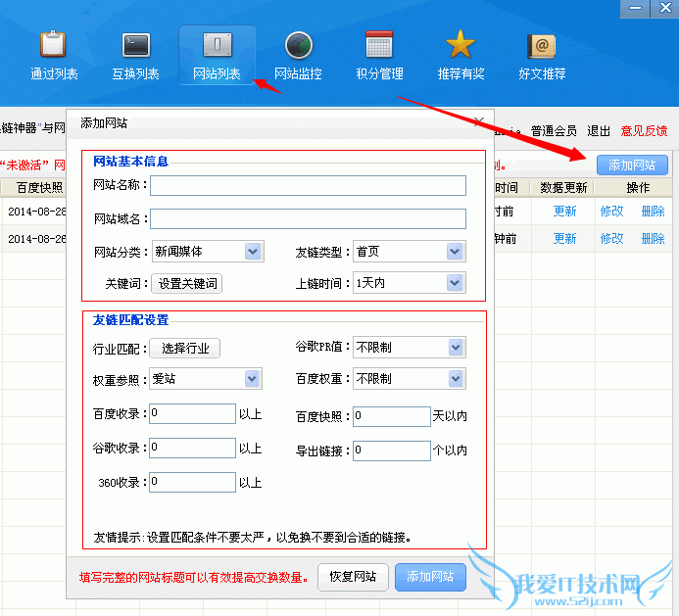The image size is (679, 616).
Task: Click the 360收录 number field
Action: point(192,482)
